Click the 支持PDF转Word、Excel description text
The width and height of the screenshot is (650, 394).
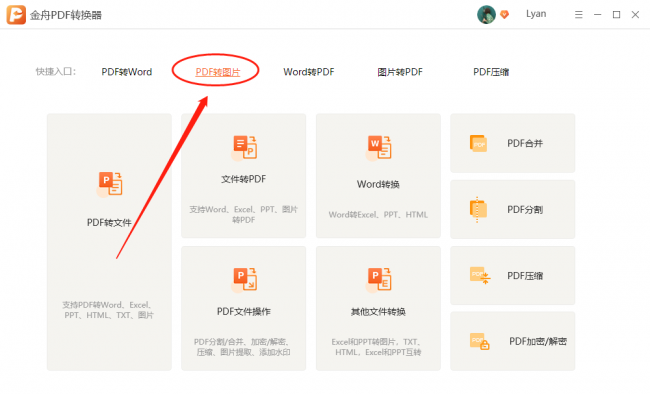(x=109, y=310)
